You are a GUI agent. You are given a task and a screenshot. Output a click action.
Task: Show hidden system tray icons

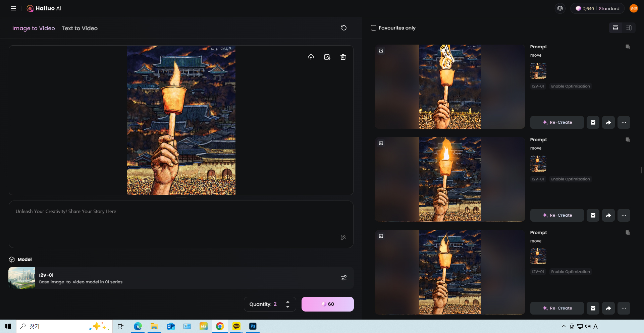563,326
